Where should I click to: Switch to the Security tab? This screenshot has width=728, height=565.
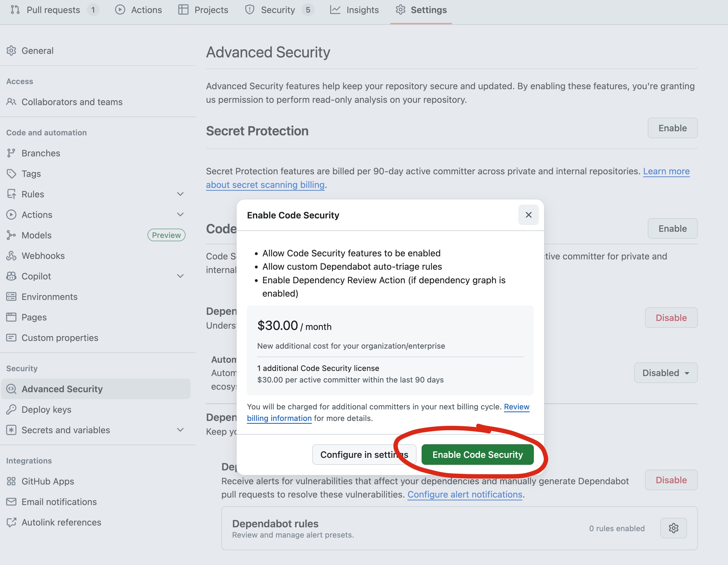pyautogui.click(x=278, y=10)
